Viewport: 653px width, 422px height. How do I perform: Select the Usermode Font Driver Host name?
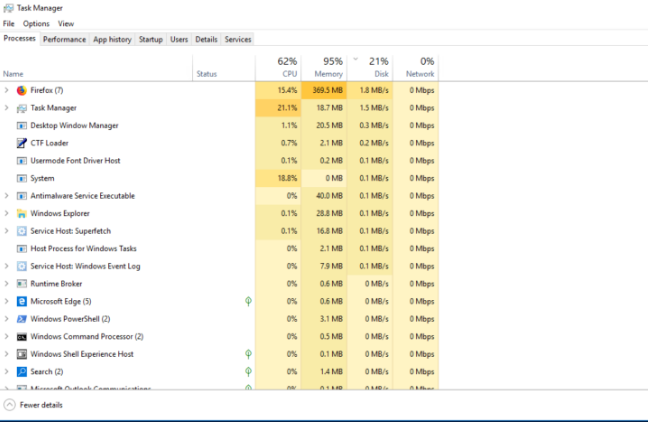[75, 161]
